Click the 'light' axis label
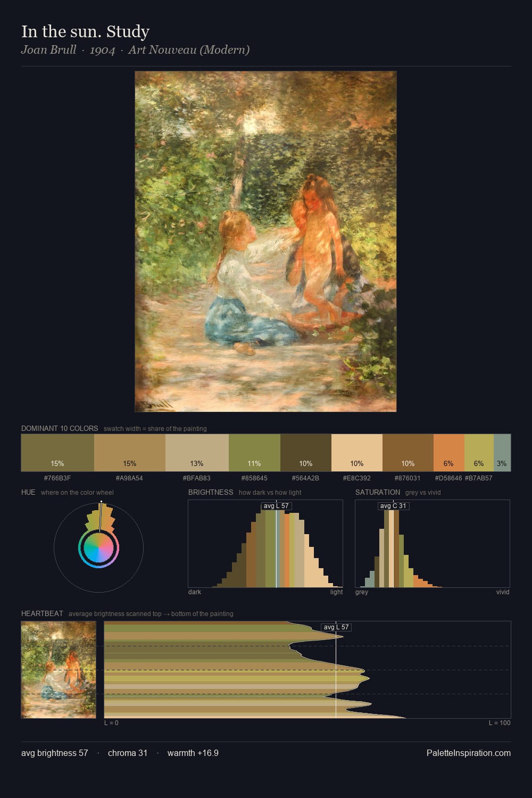This screenshot has height=798, width=532. (337, 592)
